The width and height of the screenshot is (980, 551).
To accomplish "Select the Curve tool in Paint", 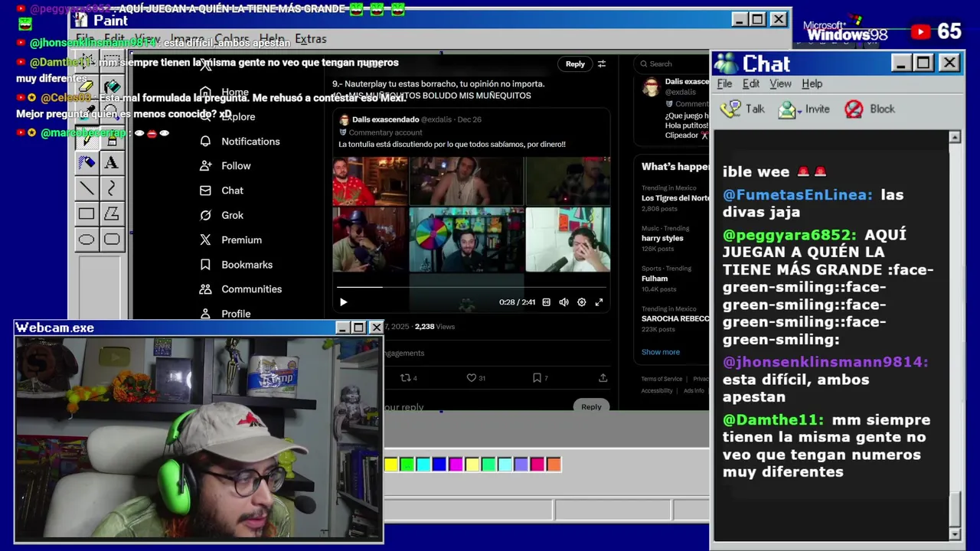I will point(112,188).
